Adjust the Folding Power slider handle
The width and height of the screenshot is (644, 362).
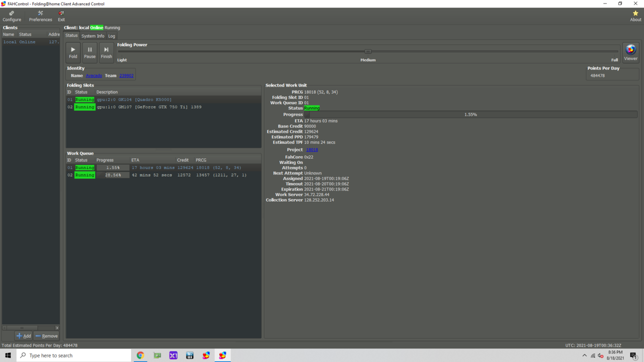pos(368,51)
